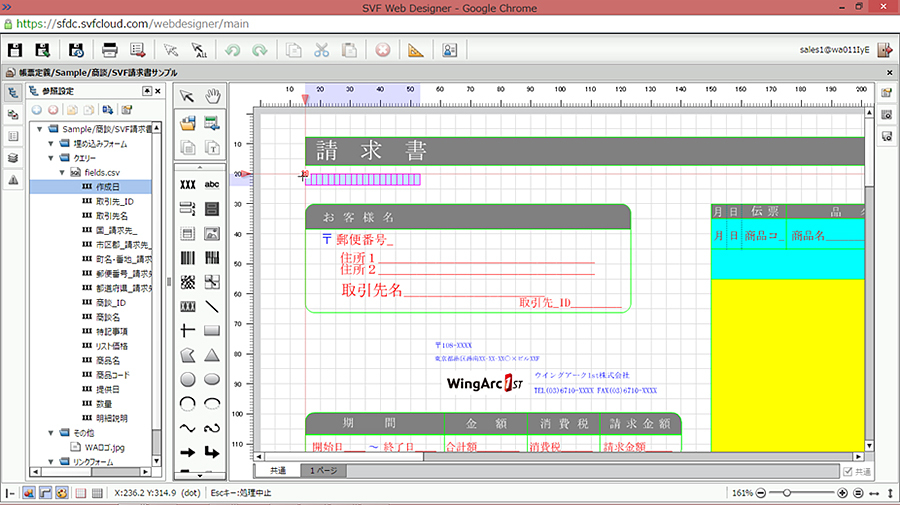Collapse the fields.csv tree node
This screenshot has width=900, height=505.
pos(62,172)
